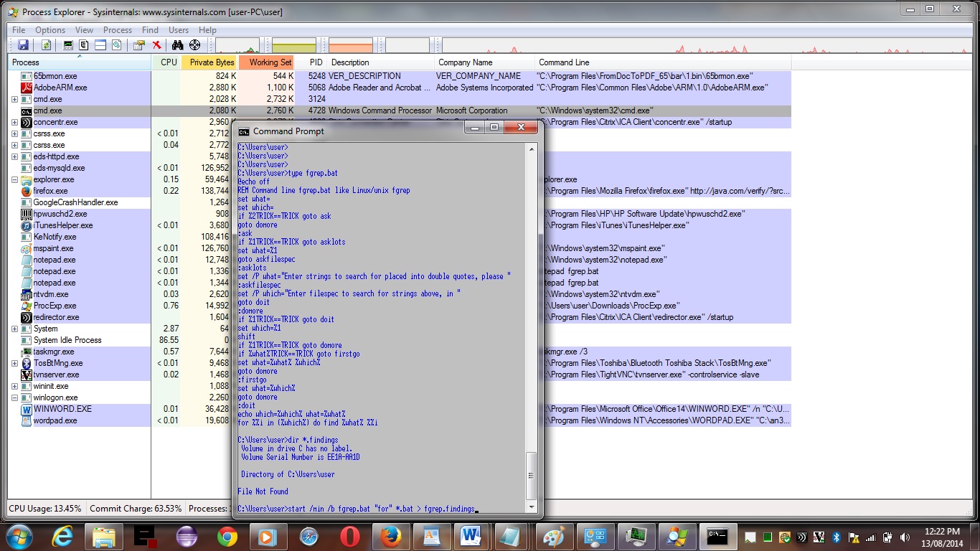The width and height of the screenshot is (980, 551).
Task: Click the Properties toolbar icon
Action: [x=139, y=45]
